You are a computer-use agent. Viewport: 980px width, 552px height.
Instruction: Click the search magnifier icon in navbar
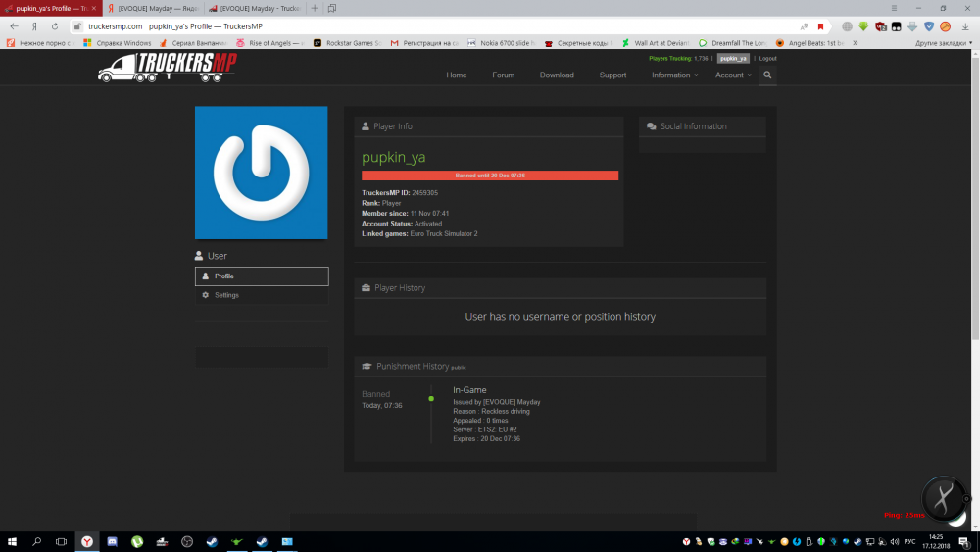(x=767, y=75)
